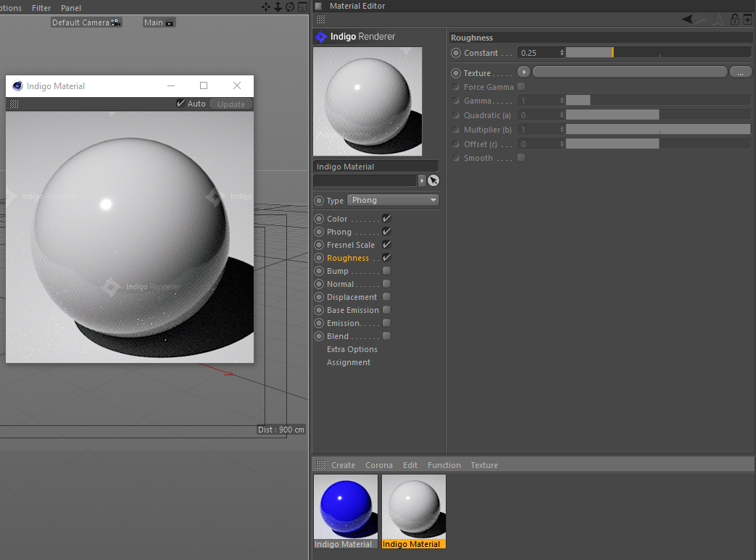Screen dimensions: 756x560
Task: Click the up-arrow icon in Material Editor toolbar
Action: coord(718,20)
